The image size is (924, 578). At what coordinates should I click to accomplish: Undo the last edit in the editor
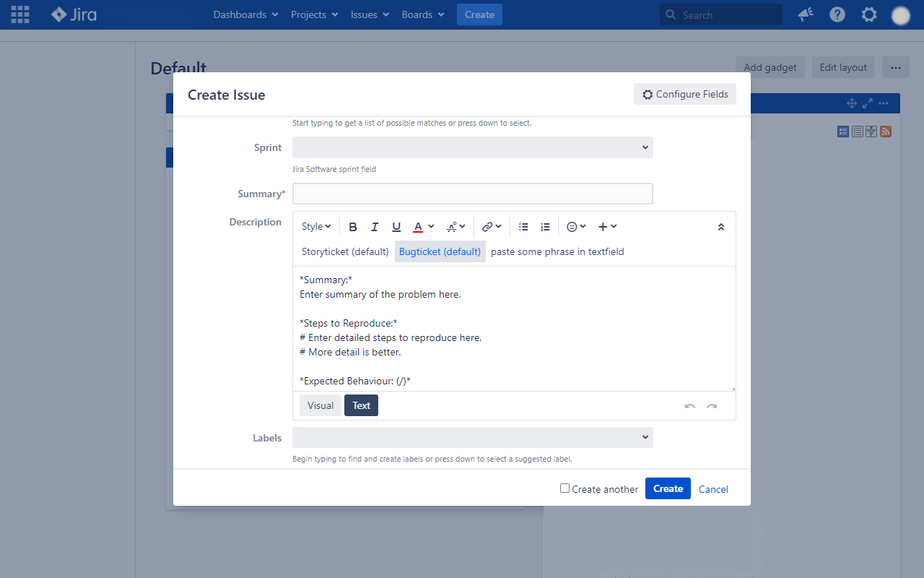(x=689, y=407)
